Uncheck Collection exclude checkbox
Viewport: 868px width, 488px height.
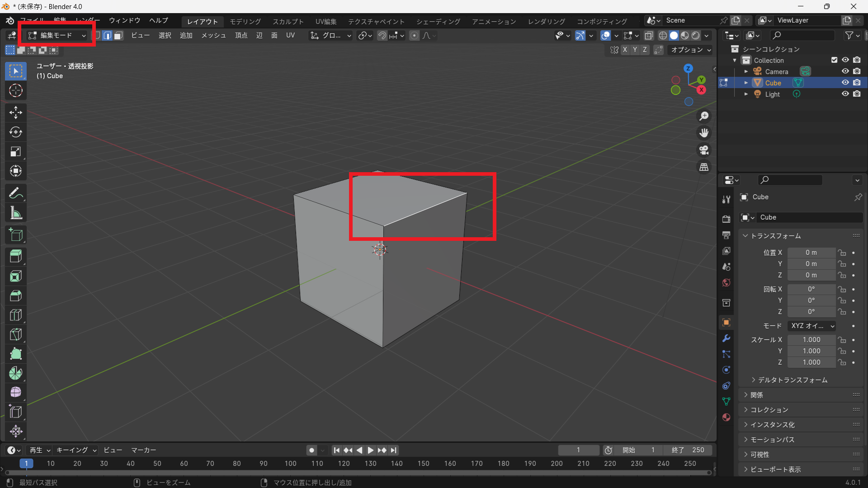834,60
